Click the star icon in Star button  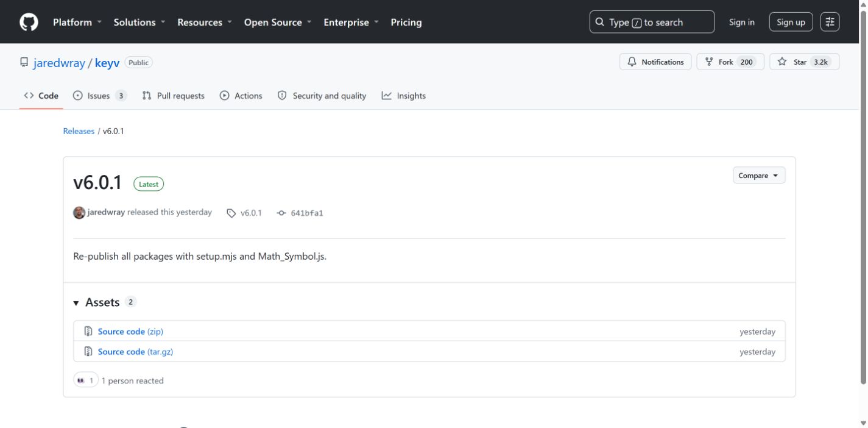tap(782, 62)
